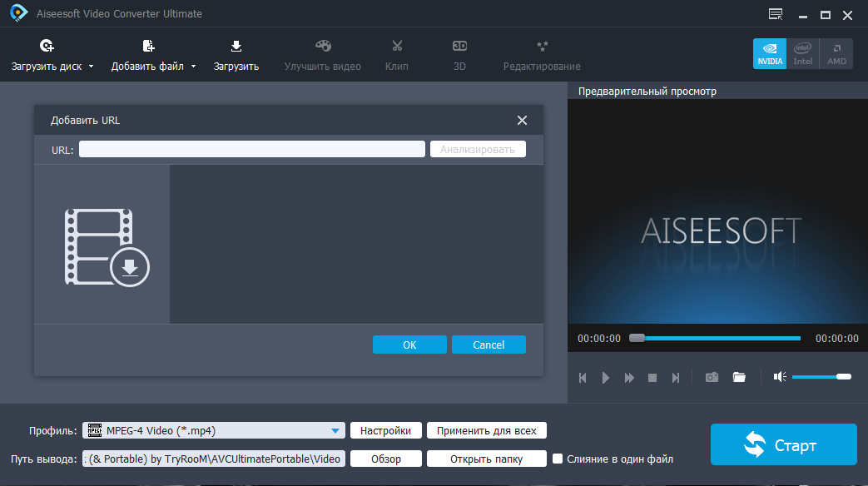Click Применить для всех button

click(x=487, y=430)
